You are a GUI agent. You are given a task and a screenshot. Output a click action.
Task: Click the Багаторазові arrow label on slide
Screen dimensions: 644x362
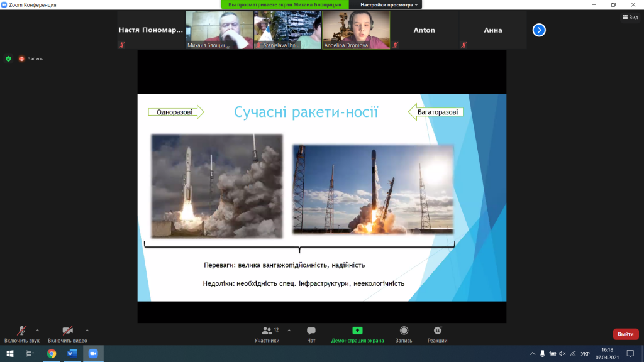coord(435,112)
